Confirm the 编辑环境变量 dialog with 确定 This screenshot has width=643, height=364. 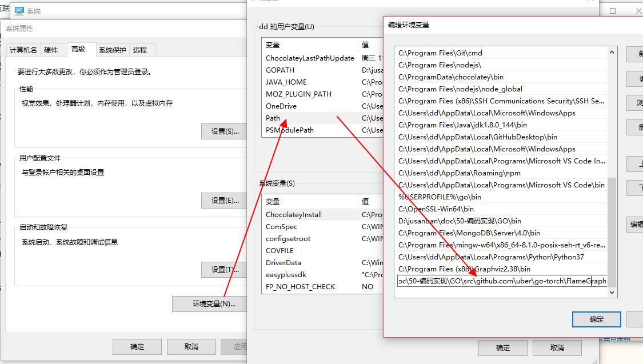(596, 319)
